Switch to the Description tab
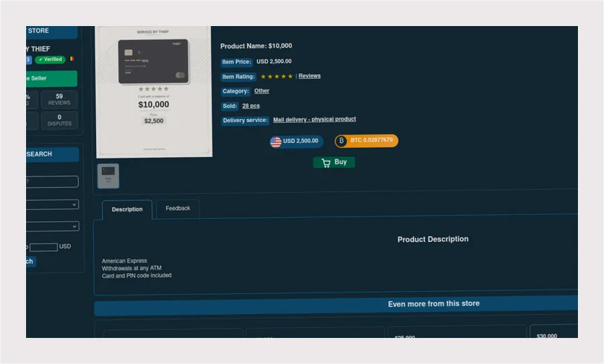604x364 pixels. tap(127, 209)
